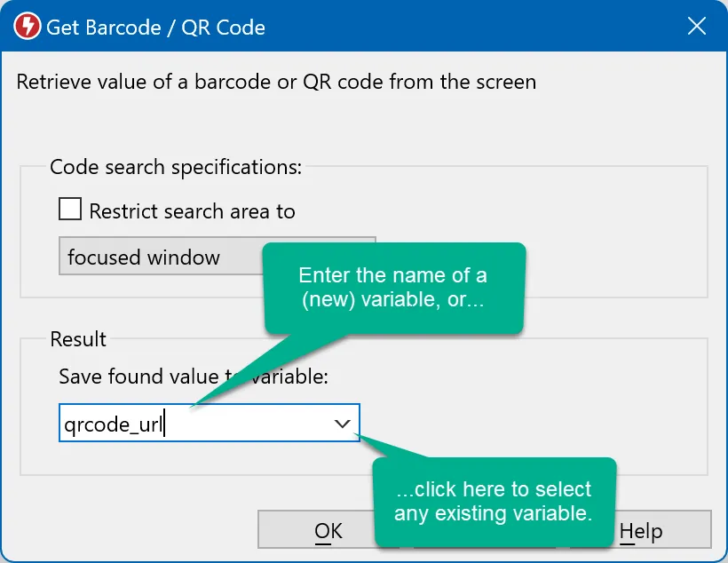Image resolution: width=728 pixels, height=563 pixels.
Task: Click the red lightning bolt app icon
Action: [26, 26]
